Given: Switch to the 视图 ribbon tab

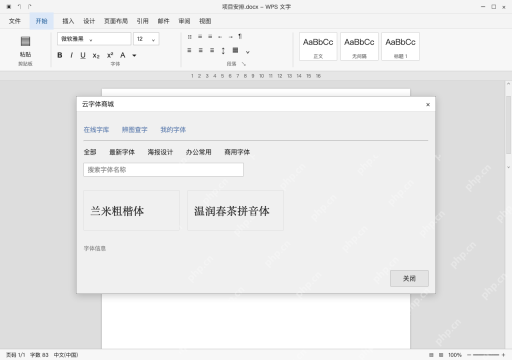Looking at the screenshot, I should (x=205, y=21).
